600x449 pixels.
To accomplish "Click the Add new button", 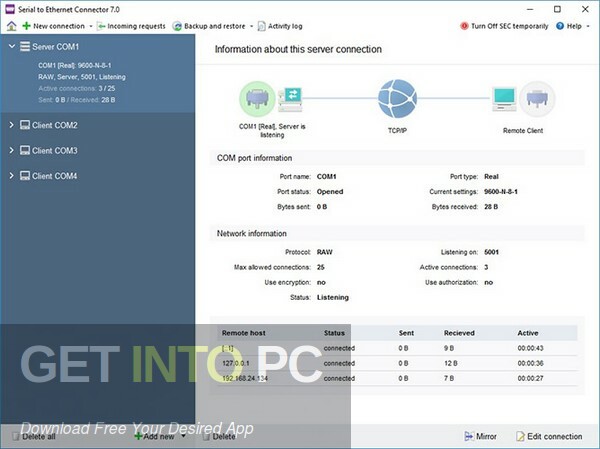I will 155,436.
